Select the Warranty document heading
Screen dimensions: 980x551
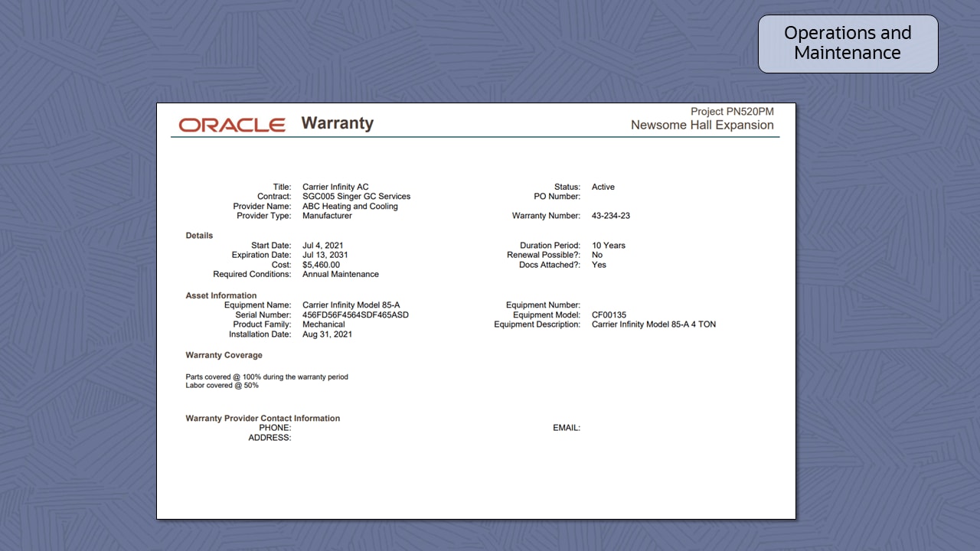click(x=337, y=123)
